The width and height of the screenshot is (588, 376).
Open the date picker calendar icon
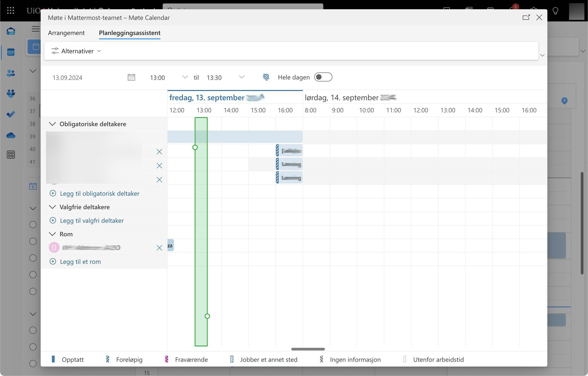click(x=131, y=77)
